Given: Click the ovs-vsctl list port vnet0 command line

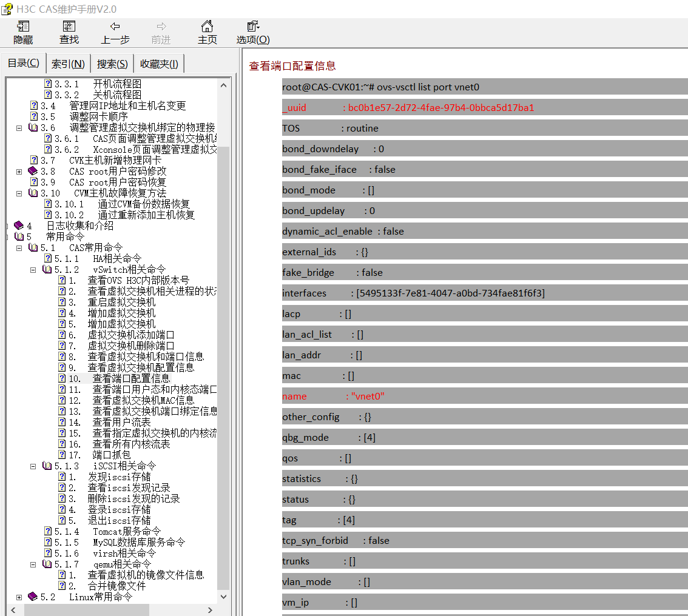Looking at the screenshot, I should [485, 87].
